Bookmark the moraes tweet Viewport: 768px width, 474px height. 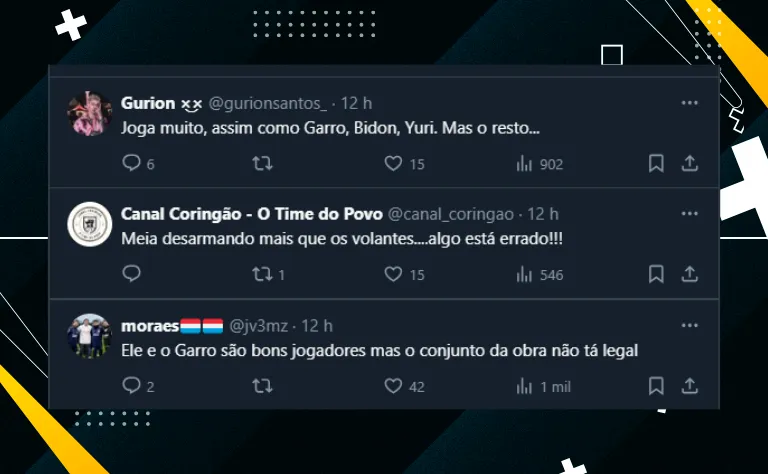[x=656, y=386]
